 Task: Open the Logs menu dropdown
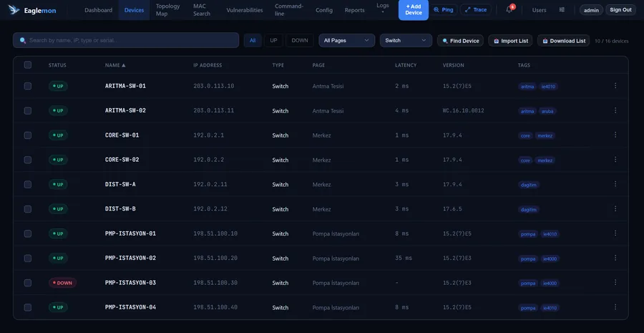click(x=382, y=8)
